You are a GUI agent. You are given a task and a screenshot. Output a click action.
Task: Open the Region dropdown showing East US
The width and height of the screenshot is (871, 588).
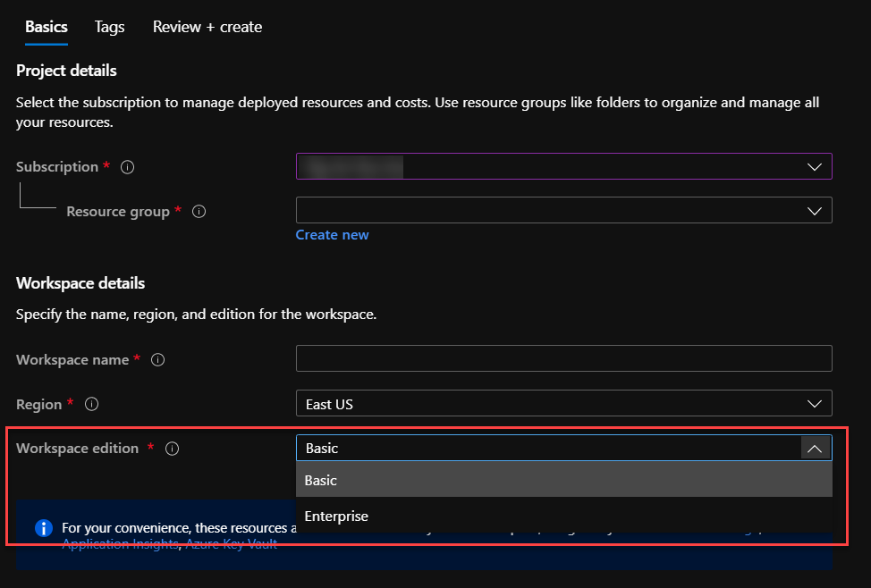[x=563, y=404]
